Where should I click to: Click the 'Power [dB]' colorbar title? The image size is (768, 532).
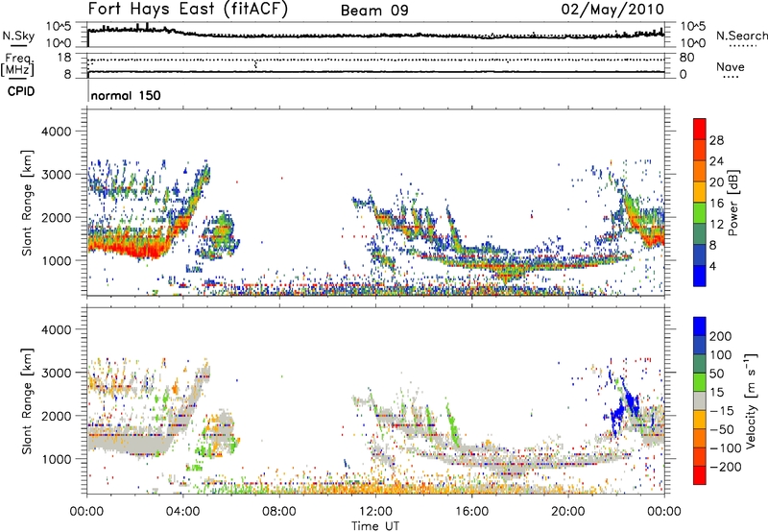(733, 203)
